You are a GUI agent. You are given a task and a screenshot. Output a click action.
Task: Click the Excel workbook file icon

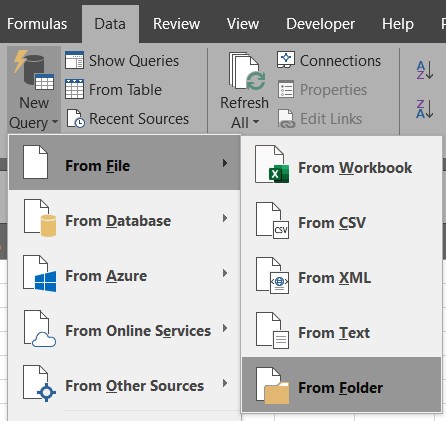(x=272, y=164)
